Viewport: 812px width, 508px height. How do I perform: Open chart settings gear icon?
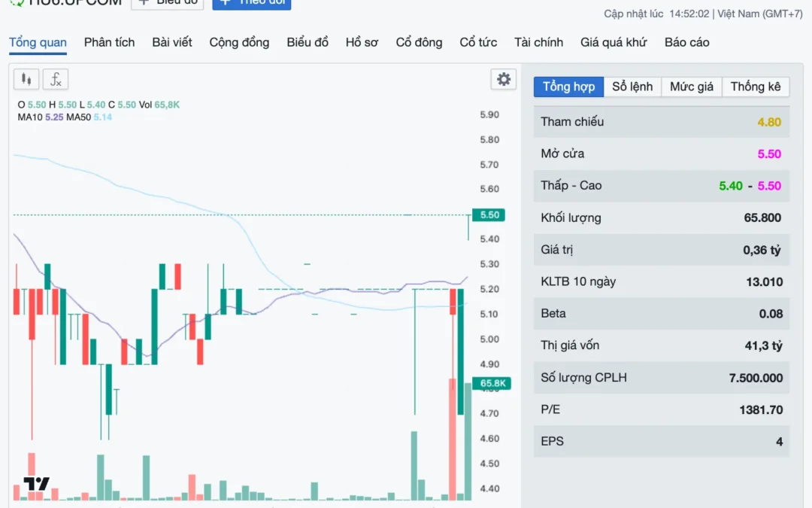(x=503, y=79)
